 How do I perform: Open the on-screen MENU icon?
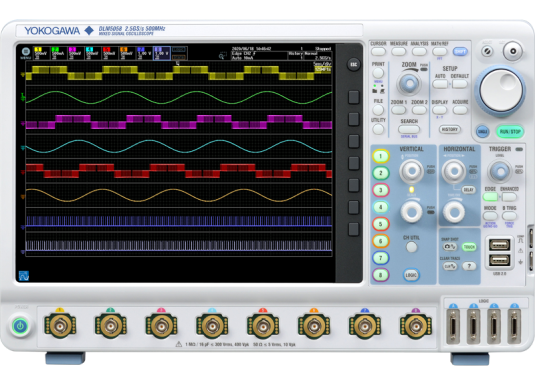point(26,53)
